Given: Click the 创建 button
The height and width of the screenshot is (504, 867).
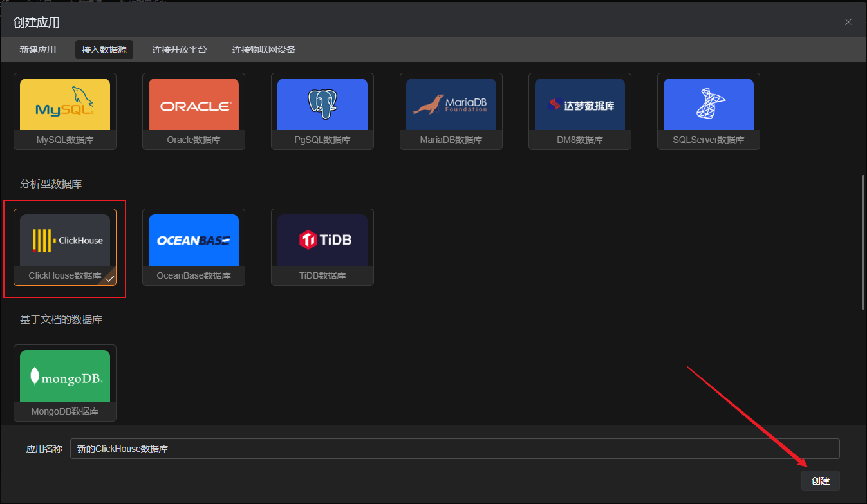Looking at the screenshot, I should pyautogui.click(x=821, y=481).
